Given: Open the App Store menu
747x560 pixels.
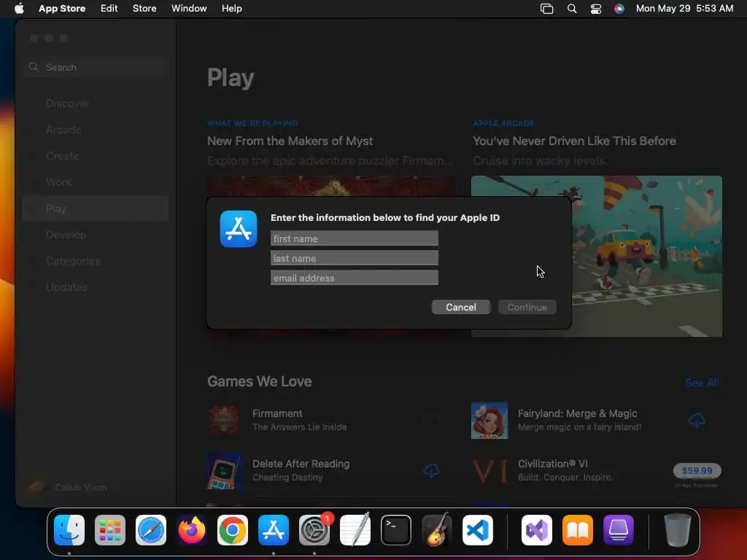Looking at the screenshot, I should [x=62, y=8].
